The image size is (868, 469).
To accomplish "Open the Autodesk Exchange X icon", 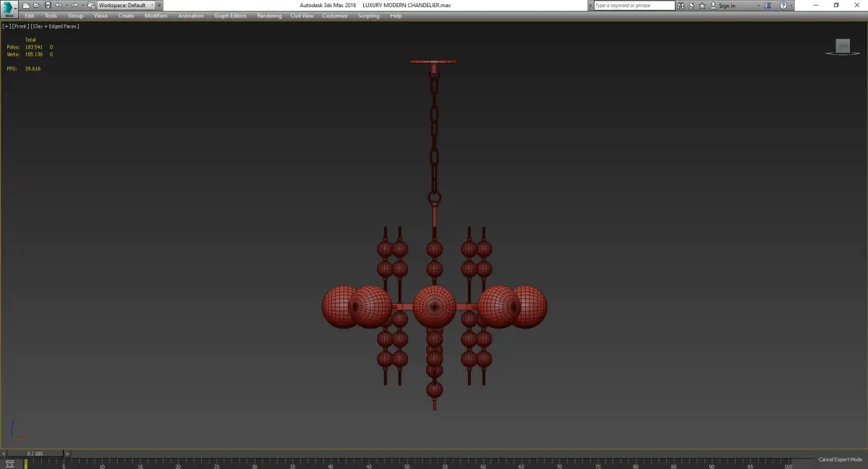I will tap(767, 6).
